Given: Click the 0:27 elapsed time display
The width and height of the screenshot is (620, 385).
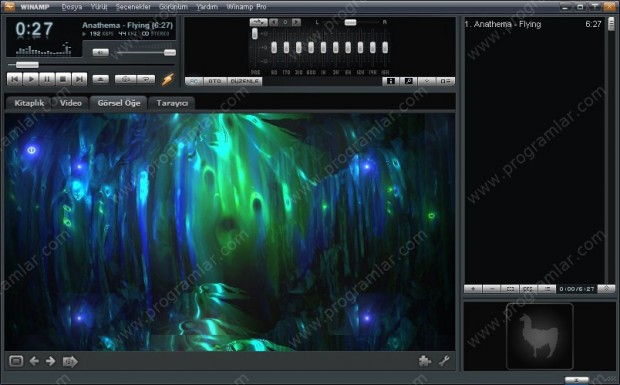Looking at the screenshot, I should click(x=34, y=29).
